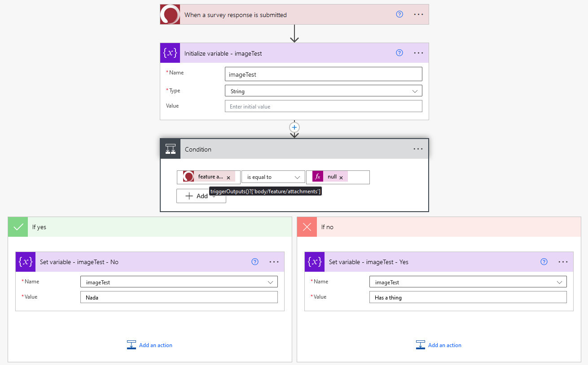Show help for Initialize variable step
588x365 pixels.
click(x=399, y=53)
